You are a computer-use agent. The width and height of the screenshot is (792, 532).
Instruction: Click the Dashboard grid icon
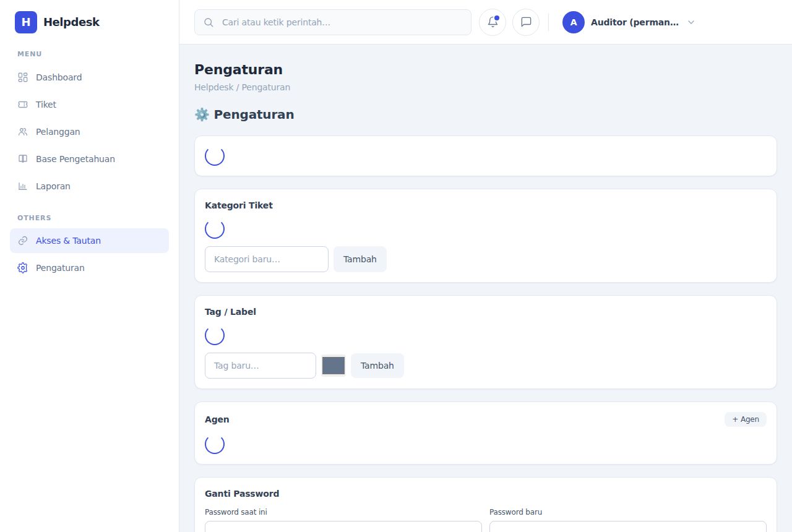click(x=23, y=77)
